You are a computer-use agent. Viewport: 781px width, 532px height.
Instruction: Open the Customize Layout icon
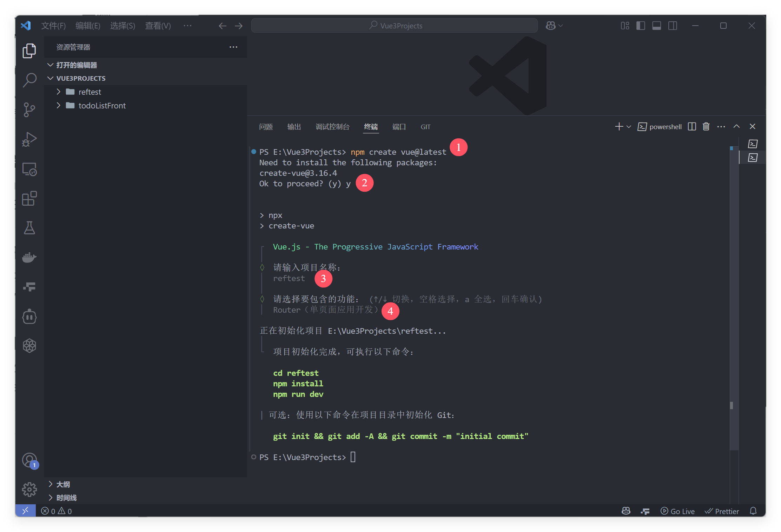(625, 26)
